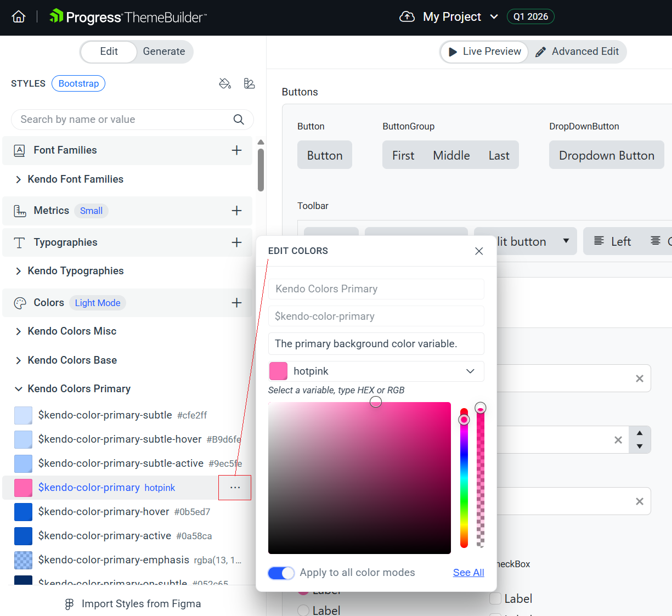672x616 pixels.
Task: Expand the Kendo Colors Base group
Action: coord(19,360)
